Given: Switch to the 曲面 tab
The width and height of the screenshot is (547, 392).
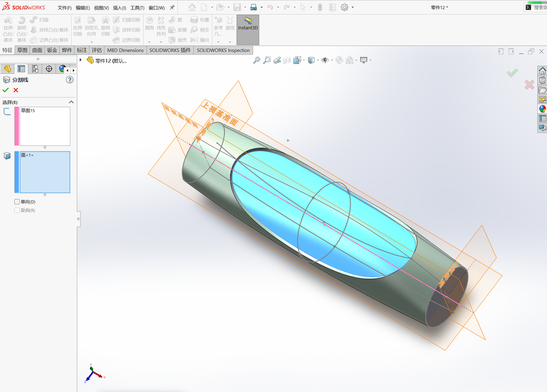Looking at the screenshot, I should pyautogui.click(x=37, y=50).
